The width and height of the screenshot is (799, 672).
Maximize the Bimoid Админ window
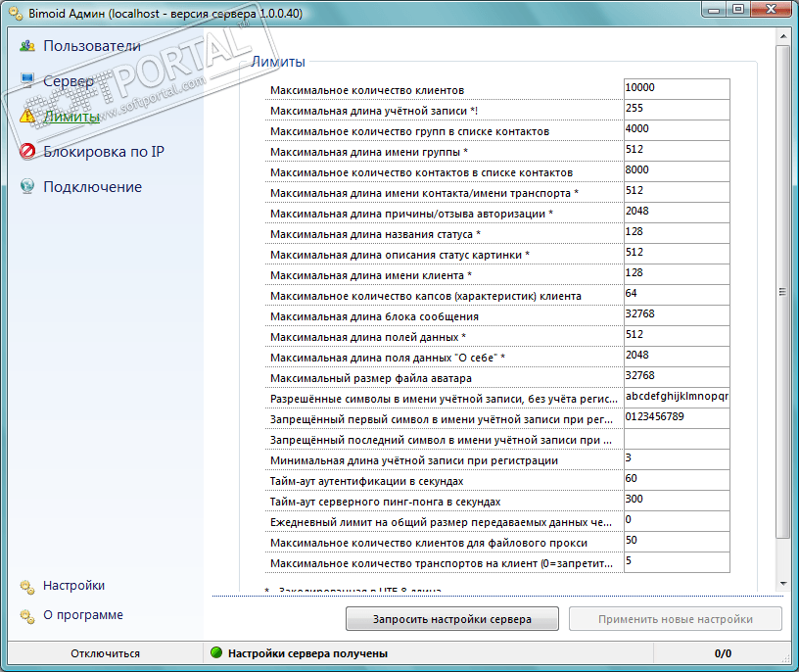click(x=739, y=9)
